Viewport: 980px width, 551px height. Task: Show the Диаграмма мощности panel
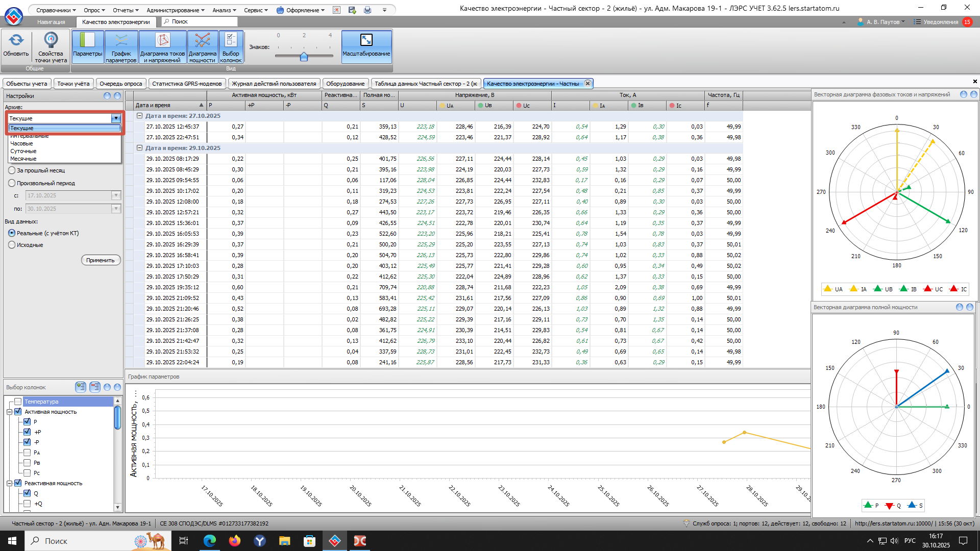point(202,46)
